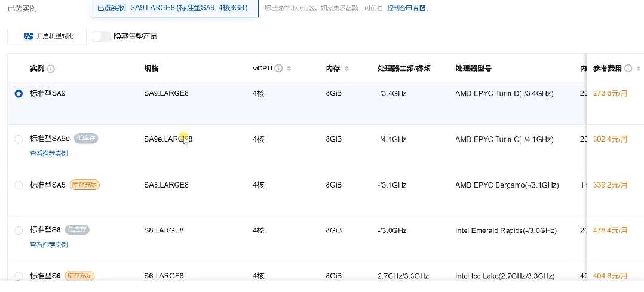
Task: Select the 标准型SA5 radio button
Action: pyautogui.click(x=19, y=185)
